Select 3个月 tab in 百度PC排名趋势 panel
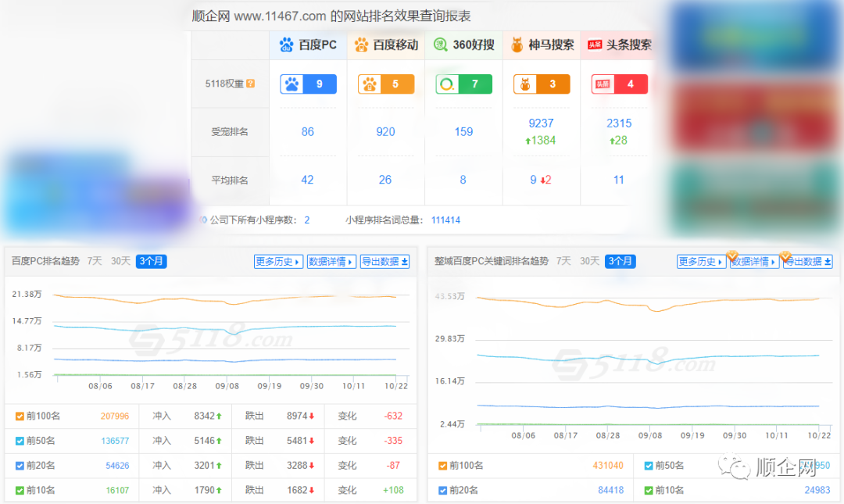This screenshot has height=504, width=844. [152, 261]
